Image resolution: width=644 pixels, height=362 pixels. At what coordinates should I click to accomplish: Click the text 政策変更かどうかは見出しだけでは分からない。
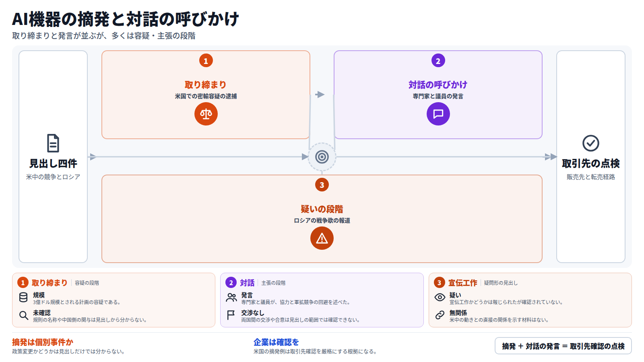68,351
